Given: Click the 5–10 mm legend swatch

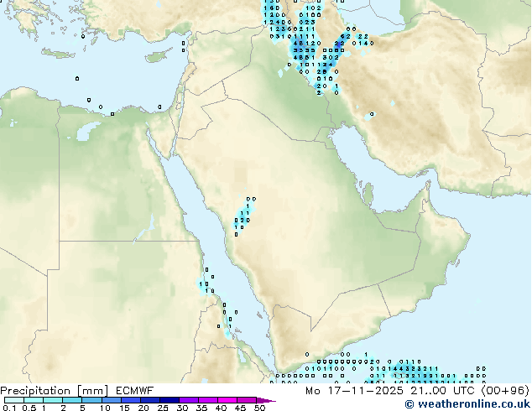Looking at the screenshot, I should click(92, 400).
